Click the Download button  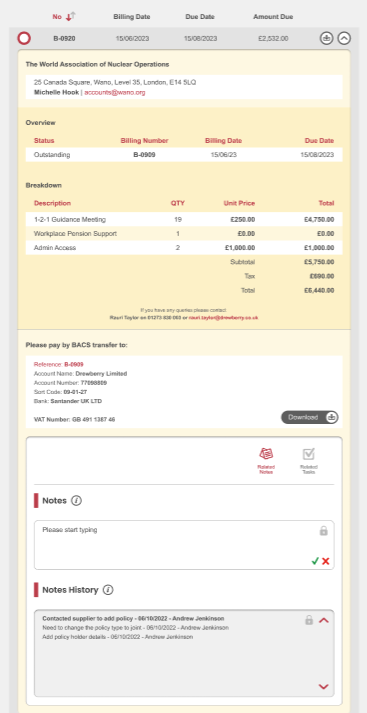tap(310, 417)
